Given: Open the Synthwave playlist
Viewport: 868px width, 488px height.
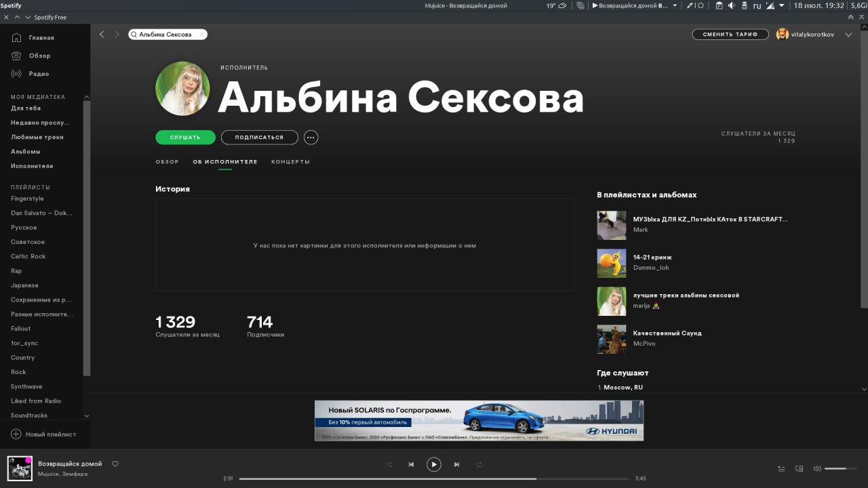Looking at the screenshot, I should click(x=26, y=386).
